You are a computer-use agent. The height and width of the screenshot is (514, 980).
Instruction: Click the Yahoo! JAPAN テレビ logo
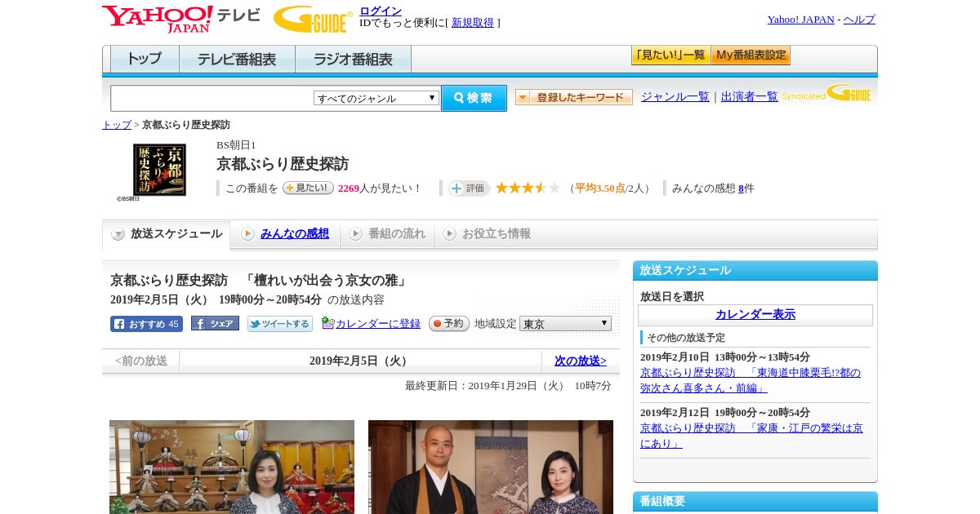pyautogui.click(x=181, y=19)
